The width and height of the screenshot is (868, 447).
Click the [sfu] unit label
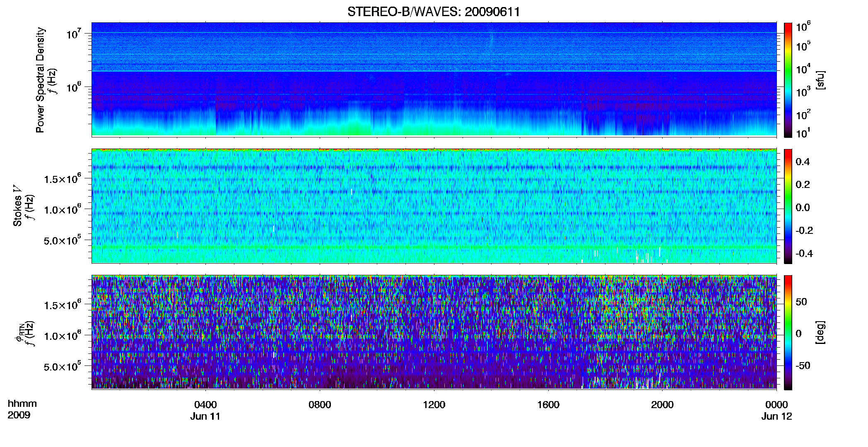pyautogui.click(x=821, y=80)
